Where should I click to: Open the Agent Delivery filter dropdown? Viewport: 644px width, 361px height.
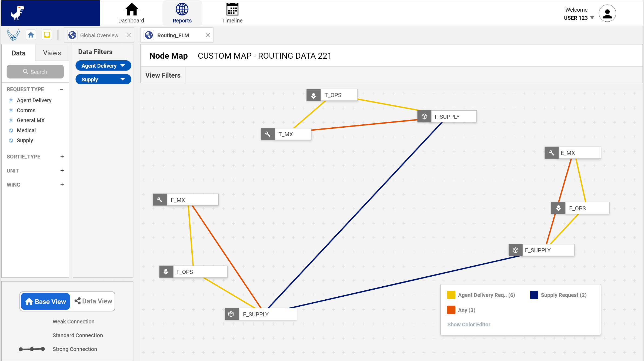pyautogui.click(x=103, y=66)
